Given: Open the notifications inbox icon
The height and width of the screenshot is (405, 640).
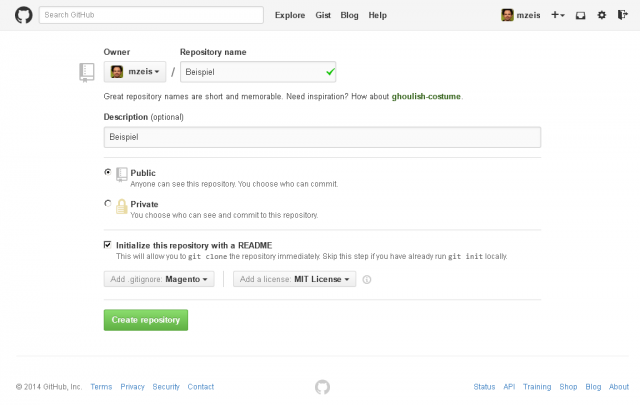Looking at the screenshot, I should click(580, 16).
